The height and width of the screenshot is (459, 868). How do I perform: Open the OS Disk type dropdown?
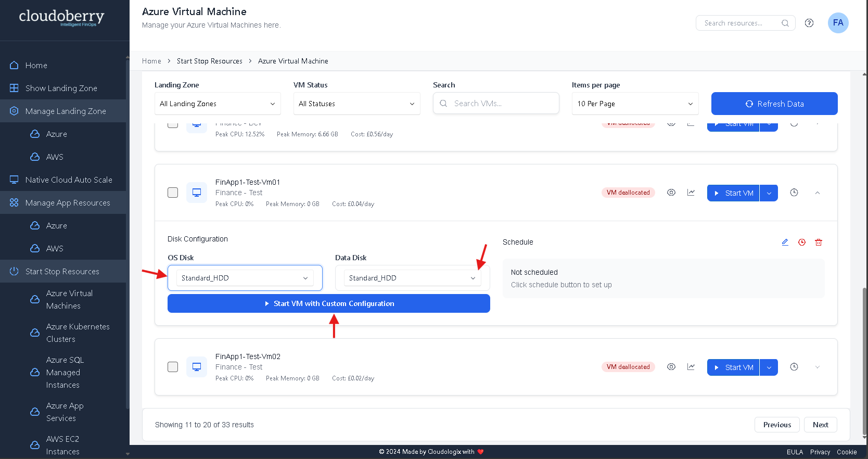coord(245,278)
